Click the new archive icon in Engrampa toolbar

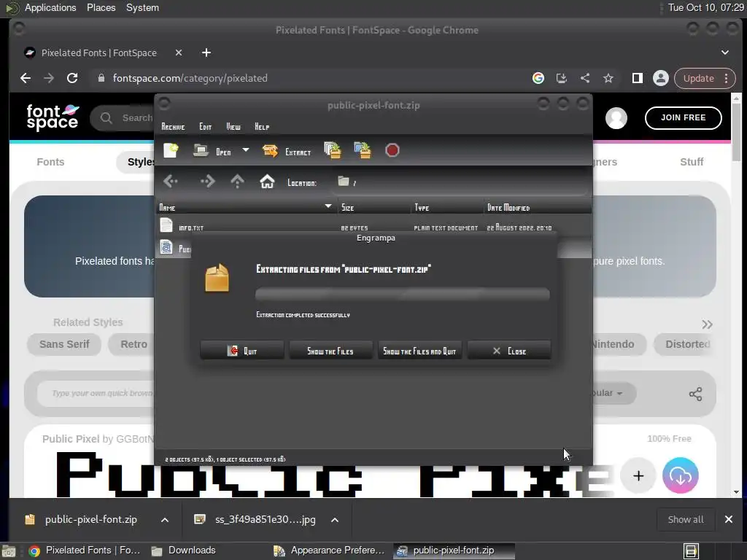point(171,150)
